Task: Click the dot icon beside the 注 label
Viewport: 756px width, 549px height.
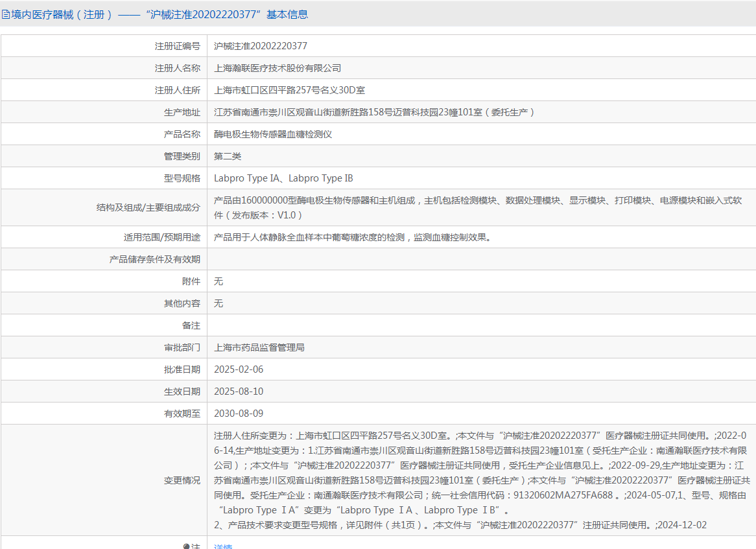Action: tap(187, 546)
